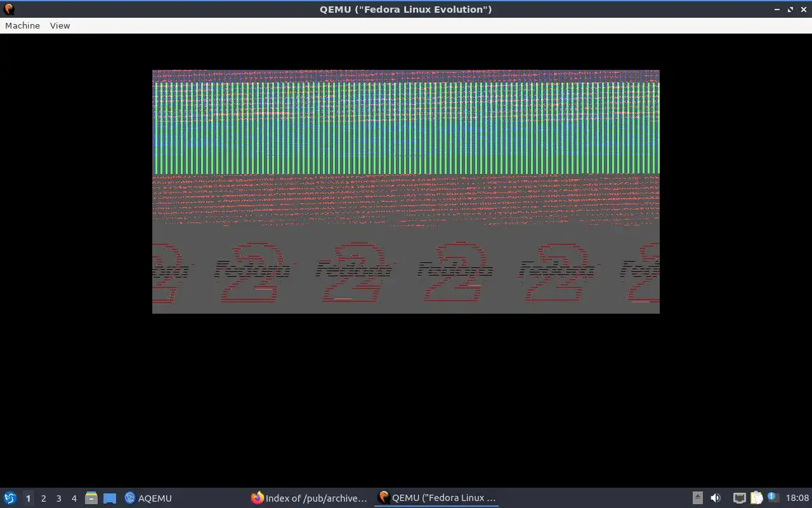812x508 pixels.
Task: Click the show desktop panel icon
Action: tap(110, 498)
